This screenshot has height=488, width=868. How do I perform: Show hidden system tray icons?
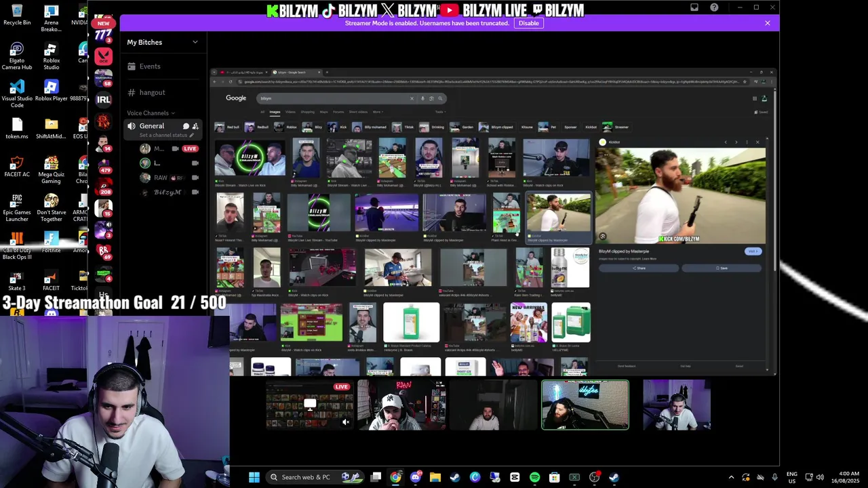[731, 477]
